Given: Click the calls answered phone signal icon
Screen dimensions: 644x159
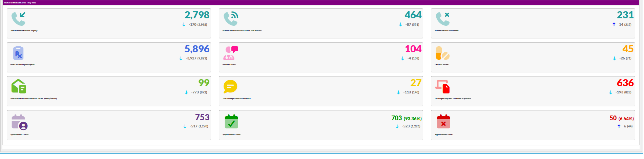Looking at the screenshot, I should click(x=231, y=19).
